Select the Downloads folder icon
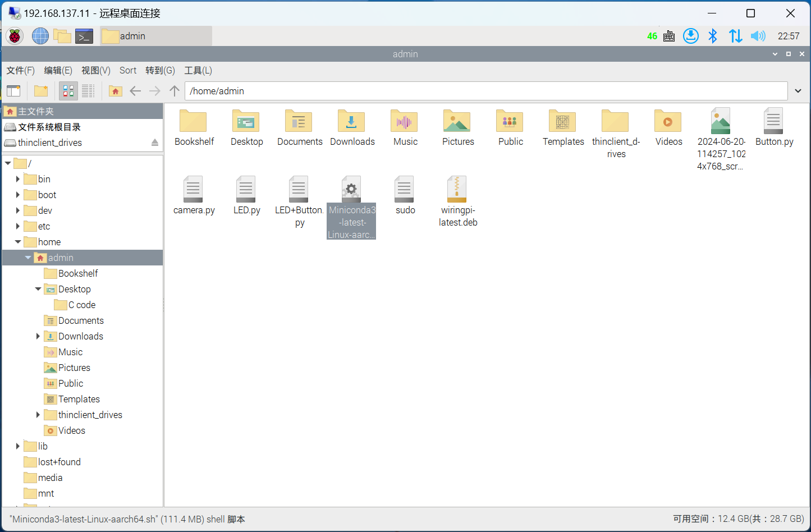Image resolution: width=811 pixels, height=532 pixels. point(352,121)
